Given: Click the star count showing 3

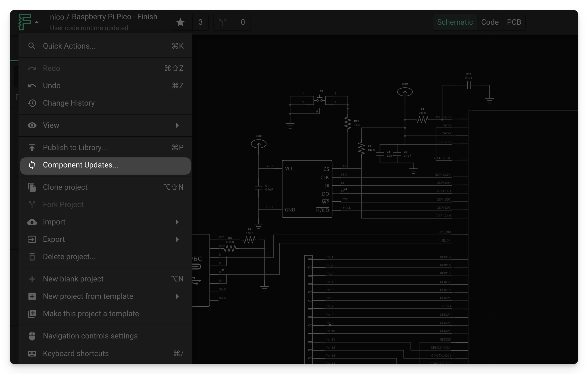Looking at the screenshot, I should 201,22.
